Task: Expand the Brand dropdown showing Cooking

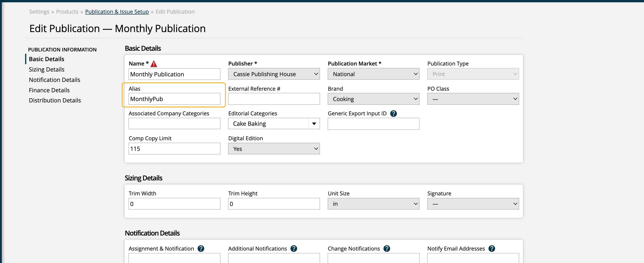Action: [373, 99]
